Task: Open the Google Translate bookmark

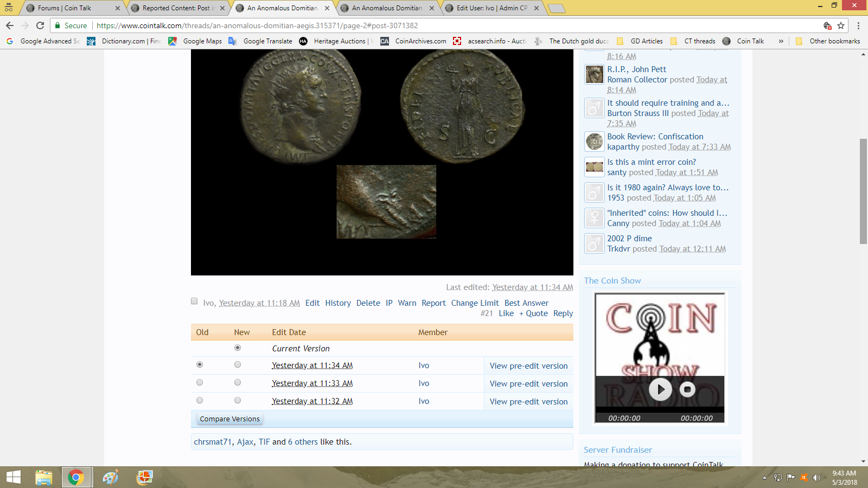Action: [x=260, y=41]
